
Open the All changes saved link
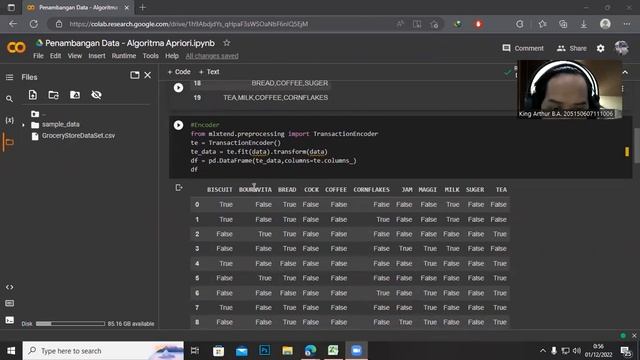(212, 56)
